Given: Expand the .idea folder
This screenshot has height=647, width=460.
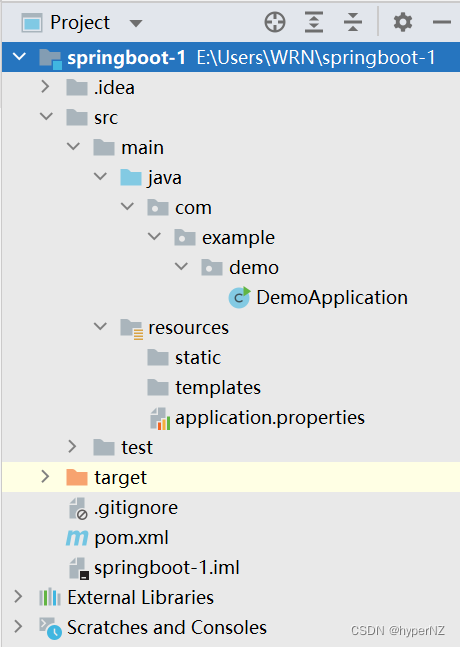Looking at the screenshot, I should coord(45,87).
